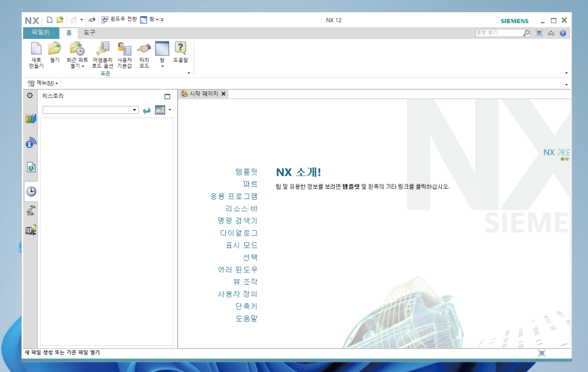Open the ribbon options arrow at far right
Viewport: 588px width, 372px height.
(x=566, y=73)
